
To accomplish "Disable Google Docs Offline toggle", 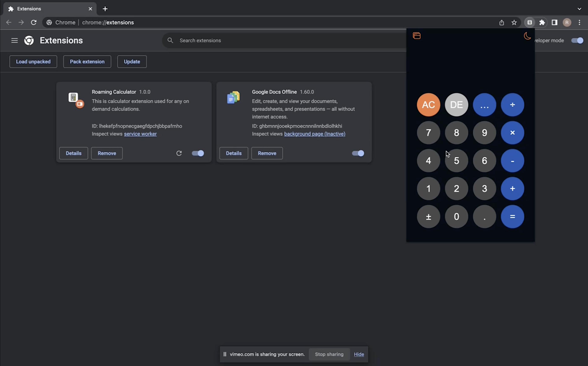I will click(x=358, y=153).
